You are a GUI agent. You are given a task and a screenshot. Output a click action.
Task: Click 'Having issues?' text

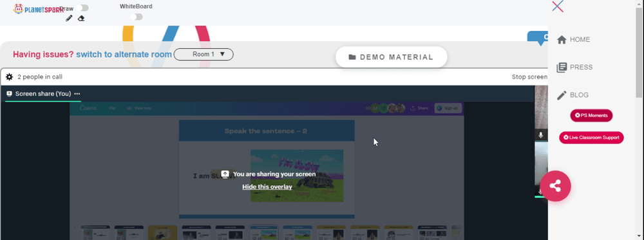tap(43, 55)
